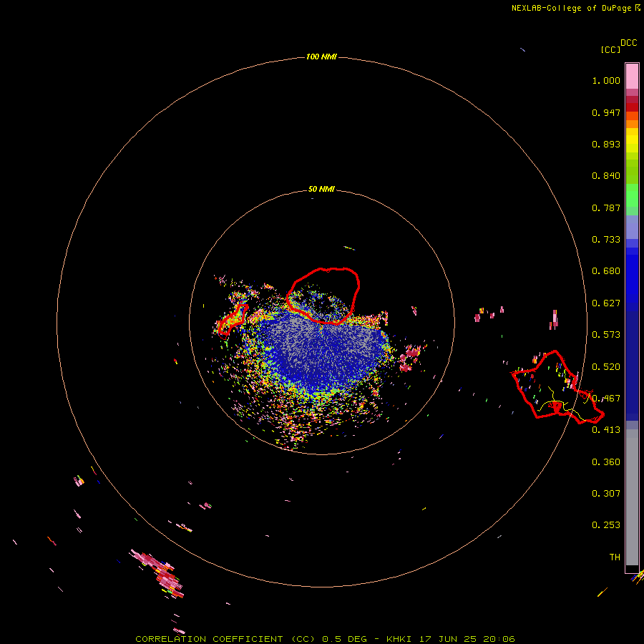
Task: Click the TH threshold label
Action: [615, 557]
